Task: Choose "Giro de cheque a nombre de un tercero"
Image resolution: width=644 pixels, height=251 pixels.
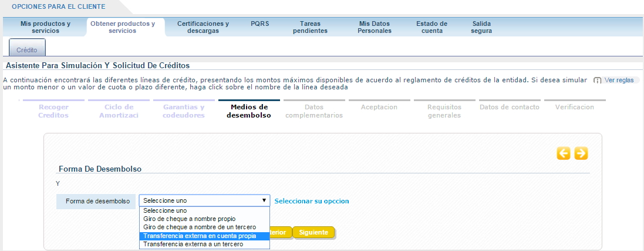Action: pyautogui.click(x=191, y=227)
